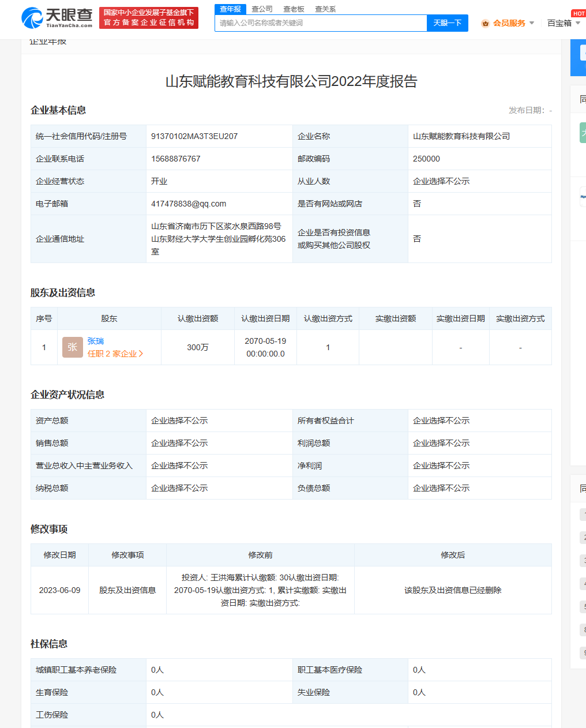Select the 查年报 tab
The image size is (586, 728).
(x=230, y=9)
